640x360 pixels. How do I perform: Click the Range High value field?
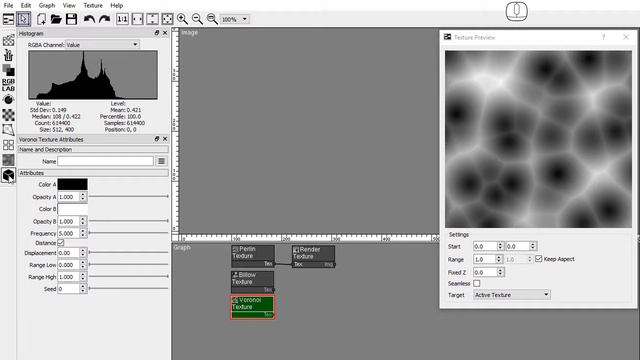(x=68, y=277)
